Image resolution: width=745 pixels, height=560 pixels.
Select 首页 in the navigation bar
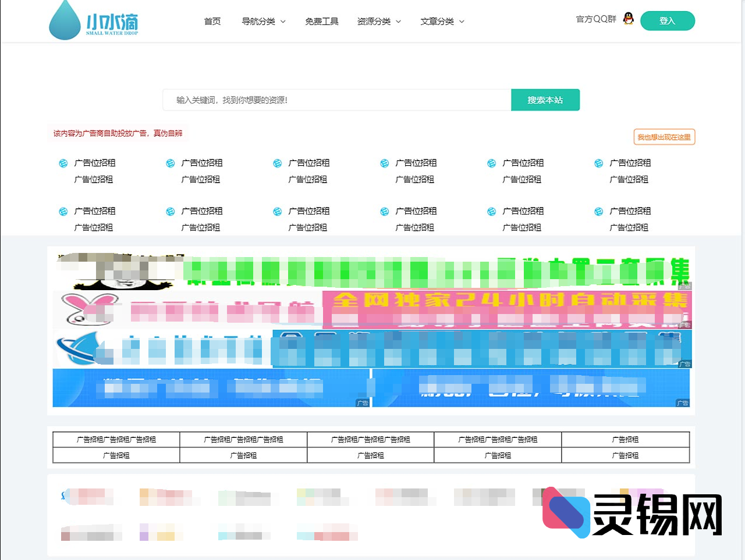click(x=212, y=21)
